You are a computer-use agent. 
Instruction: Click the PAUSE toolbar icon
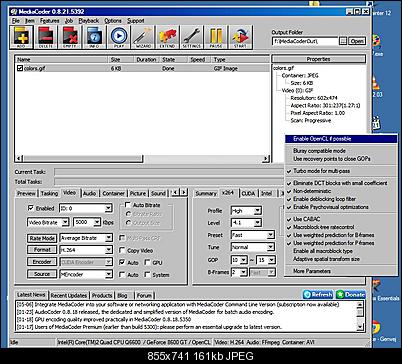coord(216,37)
